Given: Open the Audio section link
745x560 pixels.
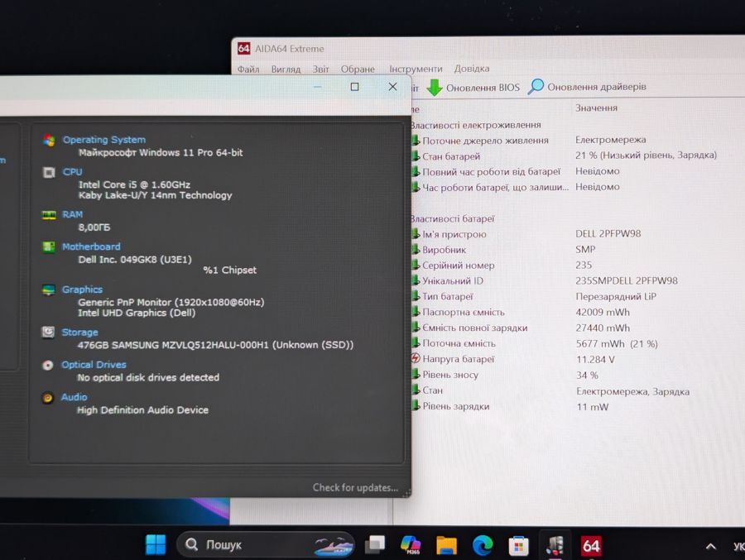Looking at the screenshot, I should pos(74,396).
